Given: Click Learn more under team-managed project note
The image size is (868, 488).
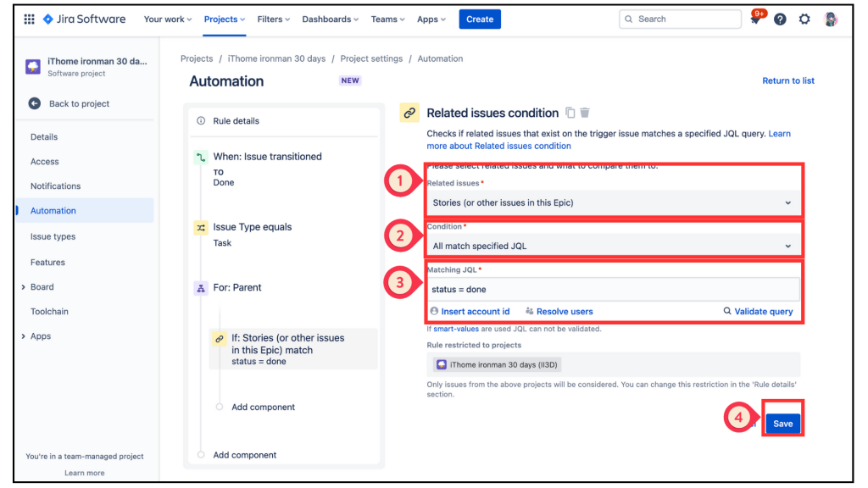Looking at the screenshot, I should (84, 473).
